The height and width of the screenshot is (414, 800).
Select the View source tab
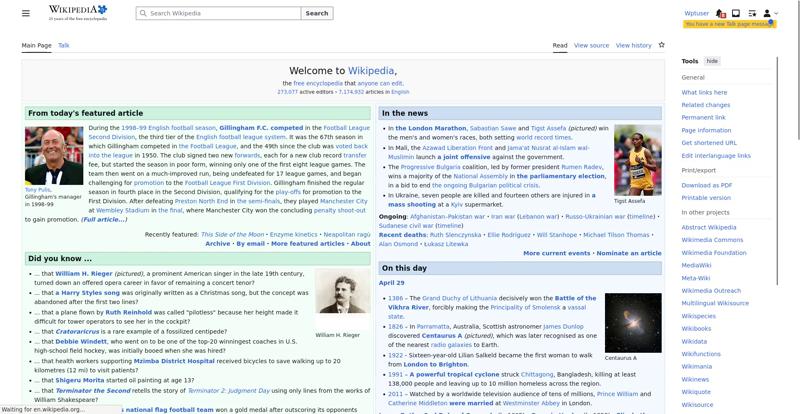591,45
